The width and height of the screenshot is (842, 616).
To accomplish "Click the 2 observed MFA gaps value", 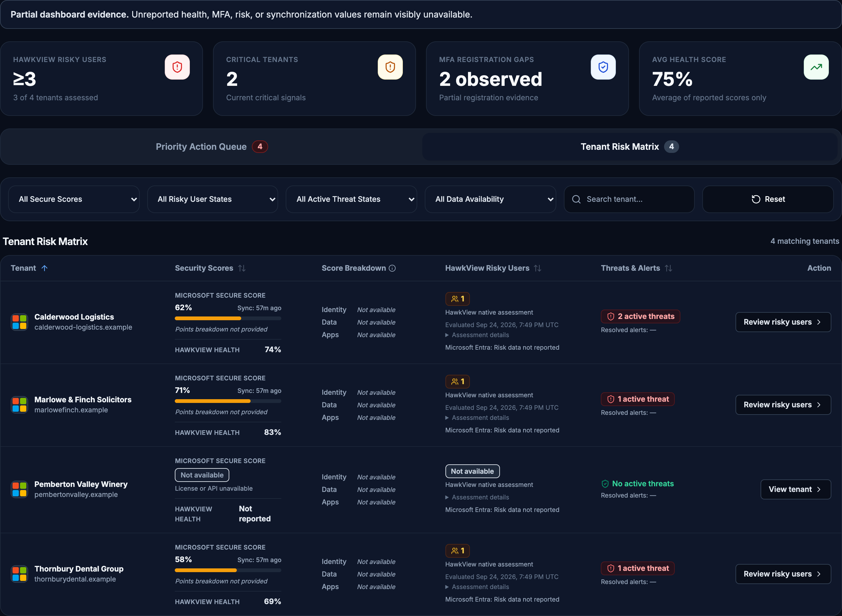I will pos(491,79).
